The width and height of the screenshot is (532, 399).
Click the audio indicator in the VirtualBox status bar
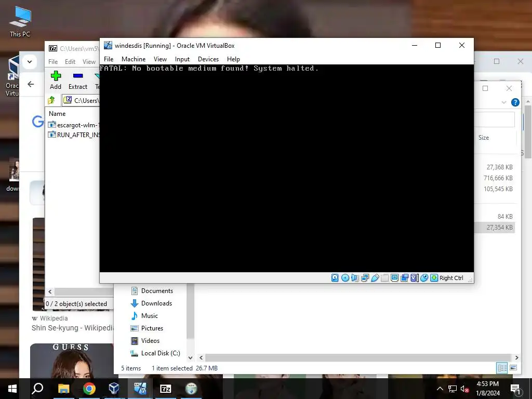pos(355,278)
